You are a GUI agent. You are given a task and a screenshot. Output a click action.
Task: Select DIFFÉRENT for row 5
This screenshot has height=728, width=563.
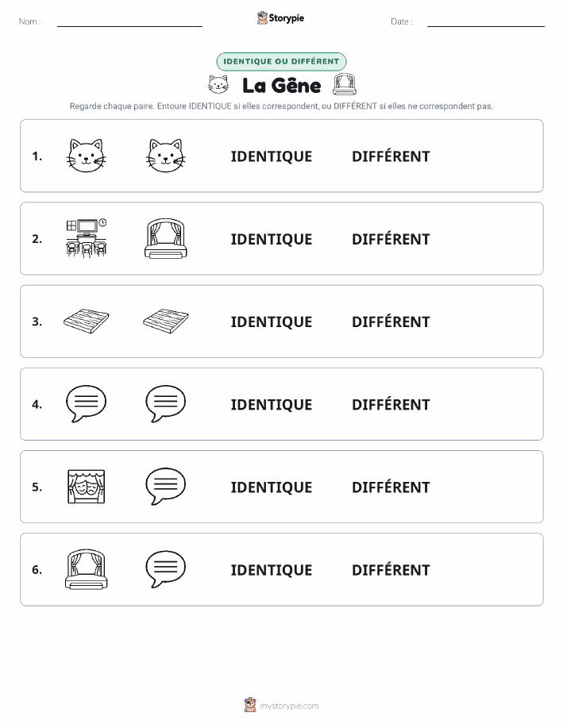tap(391, 487)
